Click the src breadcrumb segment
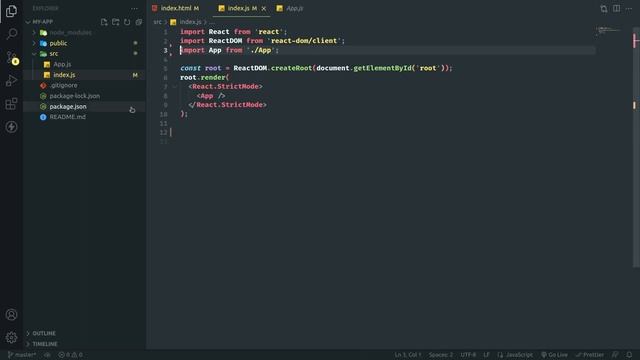 coord(157,22)
